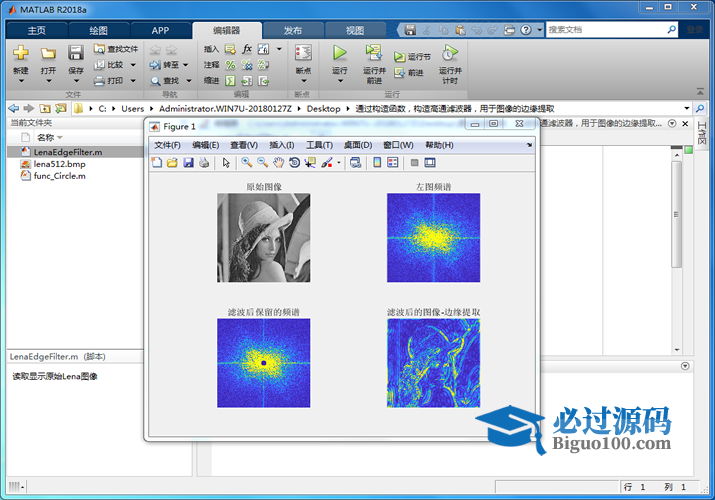The width and height of the screenshot is (715, 500).
Task: Open 编辑(E) menu in Figure 1
Action: coord(205,145)
